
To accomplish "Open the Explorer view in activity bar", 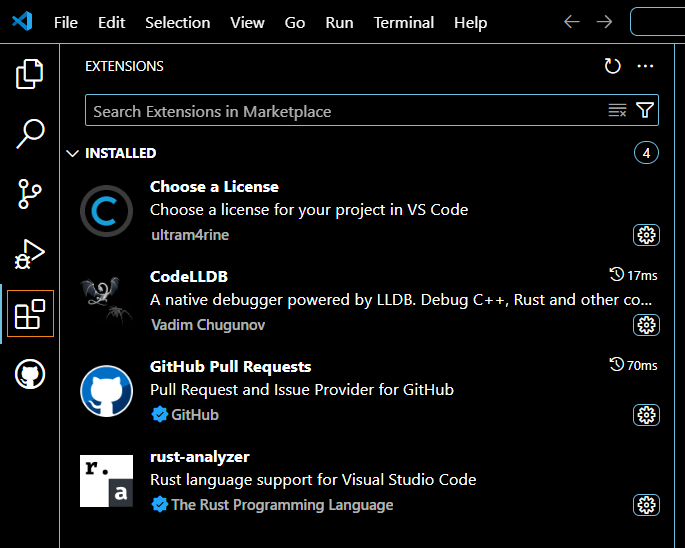I will click(x=30, y=73).
